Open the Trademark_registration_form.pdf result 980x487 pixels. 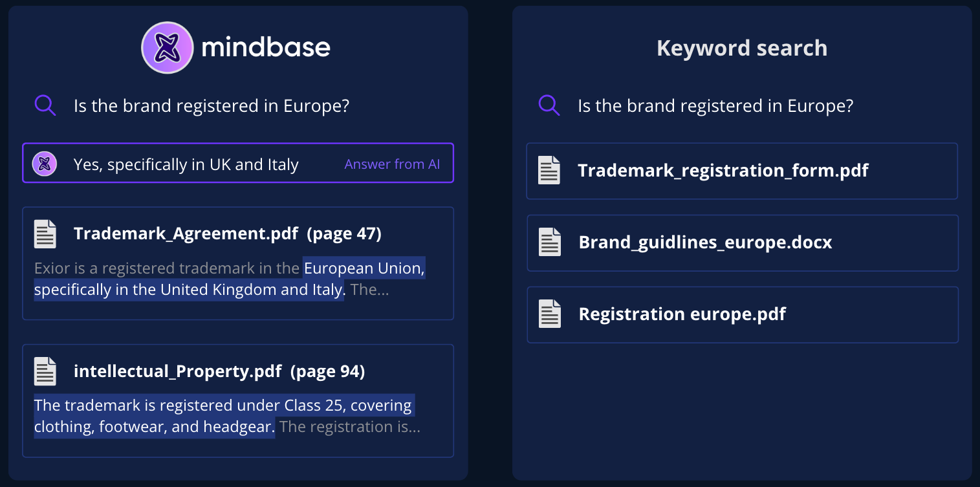coord(723,170)
